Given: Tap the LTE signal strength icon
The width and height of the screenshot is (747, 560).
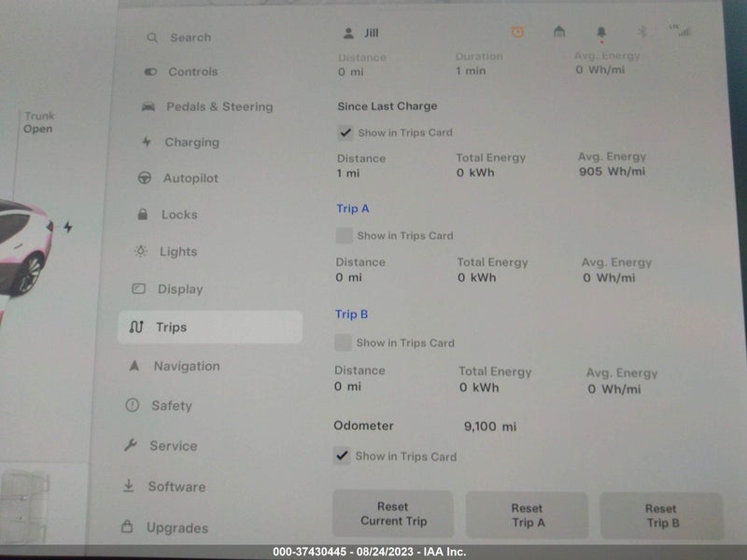Looking at the screenshot, I should pyautogui.click(x=681, y=31).
